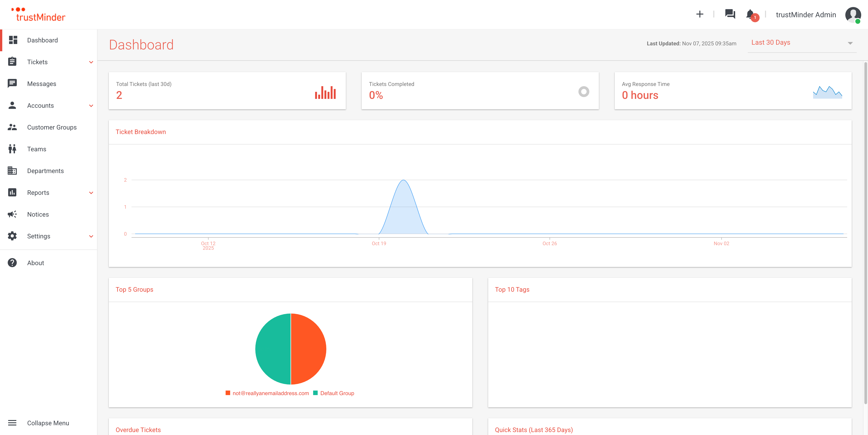Screen dimensions: 868x435
Task: Go to Messages in the sidebar
Action: pos(42,84)
